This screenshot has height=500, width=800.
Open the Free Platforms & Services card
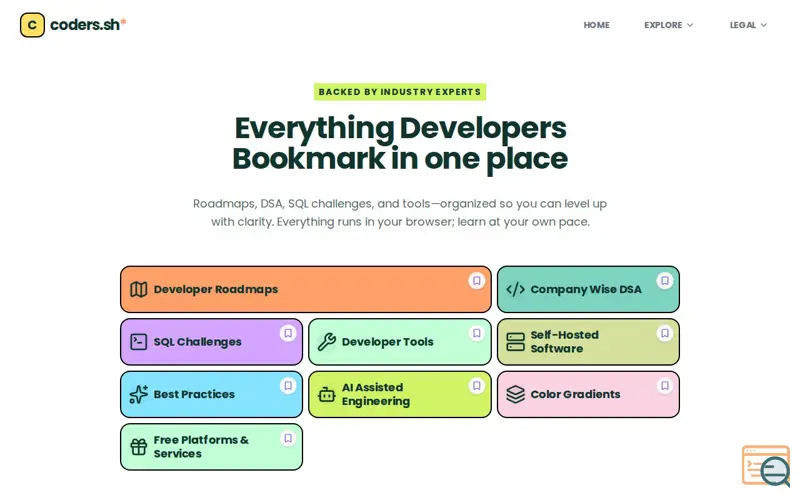(211, 447)
